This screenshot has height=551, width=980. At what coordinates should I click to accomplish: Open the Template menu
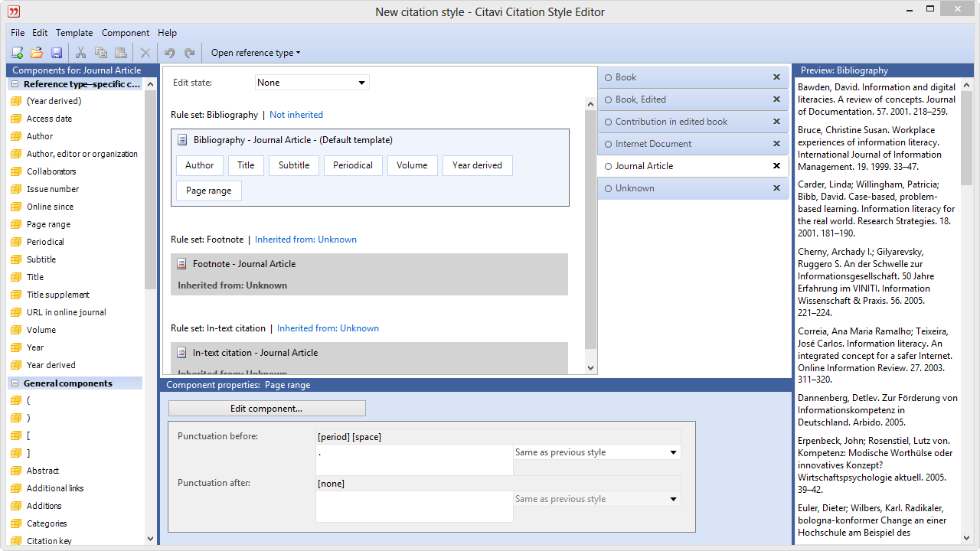tap(74, 33)
